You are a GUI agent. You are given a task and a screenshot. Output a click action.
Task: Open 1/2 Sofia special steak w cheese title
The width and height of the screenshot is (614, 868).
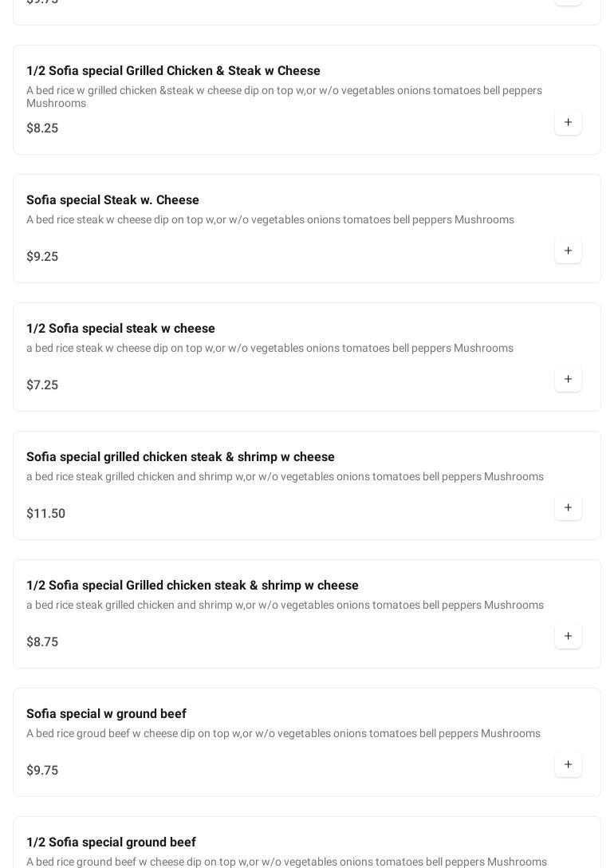click(x=120, y=329)
